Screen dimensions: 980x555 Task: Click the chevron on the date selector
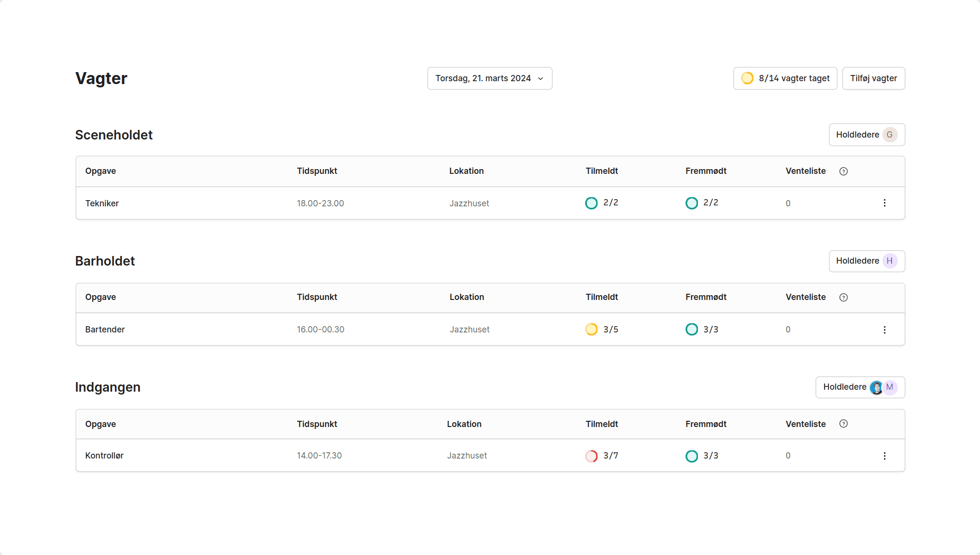[x=541, y=79]
